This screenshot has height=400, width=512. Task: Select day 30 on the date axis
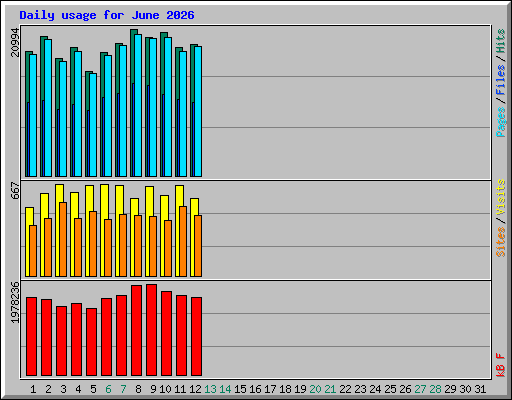point(465,389)
